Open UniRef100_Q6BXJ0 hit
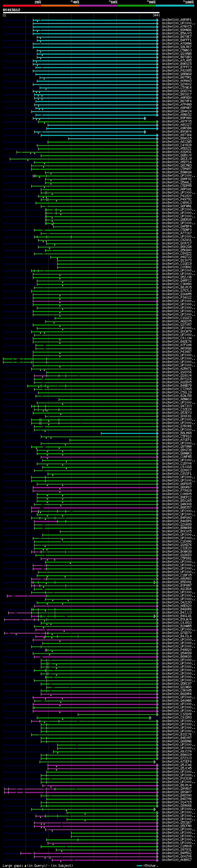Screen dimensions: 197x868 coord(177,155)
